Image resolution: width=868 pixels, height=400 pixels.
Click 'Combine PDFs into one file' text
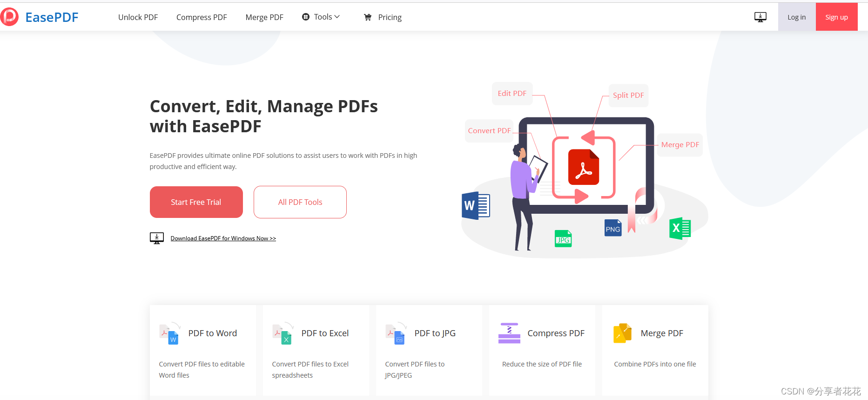tap(655, 364)
